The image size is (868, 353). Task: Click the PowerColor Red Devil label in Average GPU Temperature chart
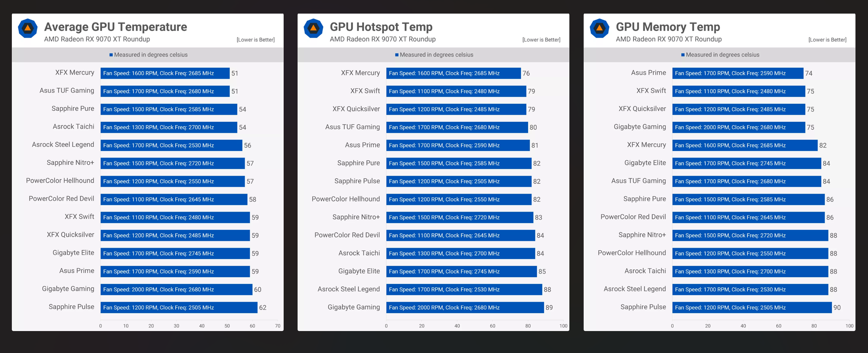tap(61, 199)
